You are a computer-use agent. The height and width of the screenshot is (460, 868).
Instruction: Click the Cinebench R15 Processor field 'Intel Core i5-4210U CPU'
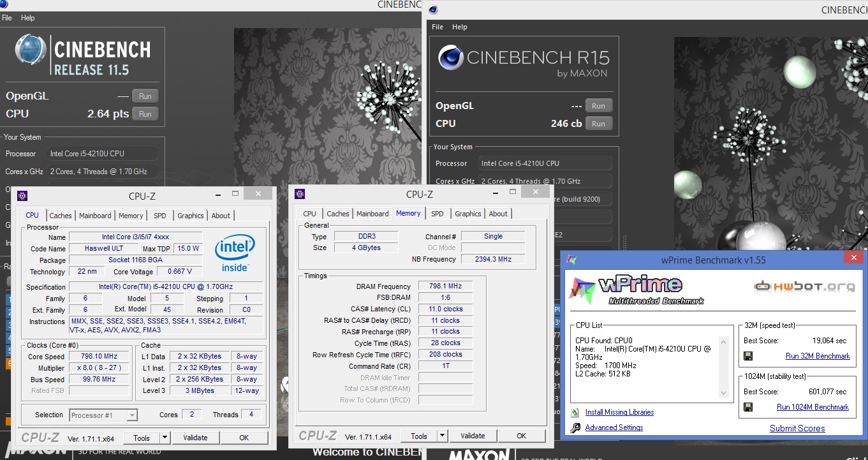[x=545, y=163]
